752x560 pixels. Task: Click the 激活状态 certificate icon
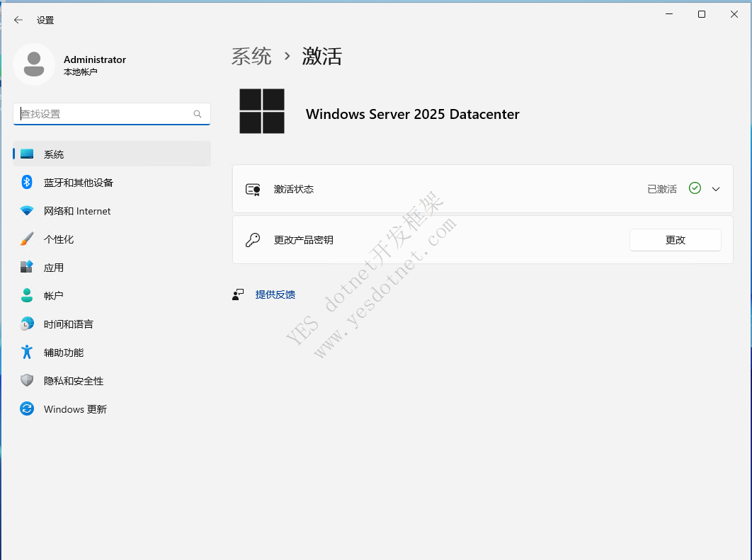click(x=253, y=189)
